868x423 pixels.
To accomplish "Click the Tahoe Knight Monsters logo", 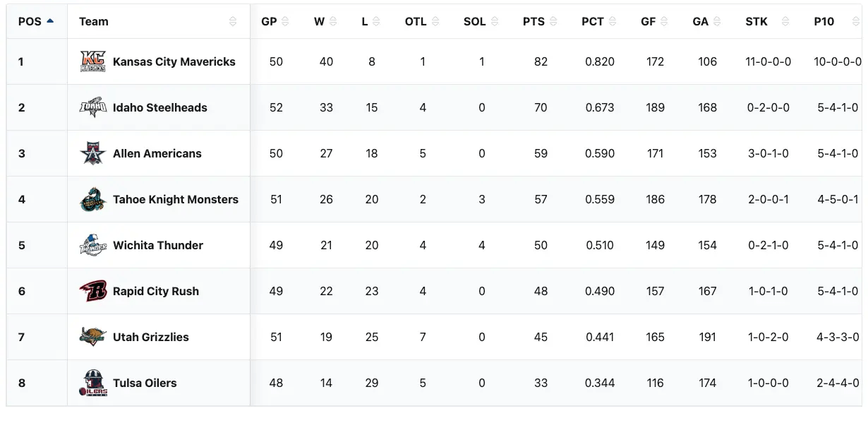I will tap(93, 199).
